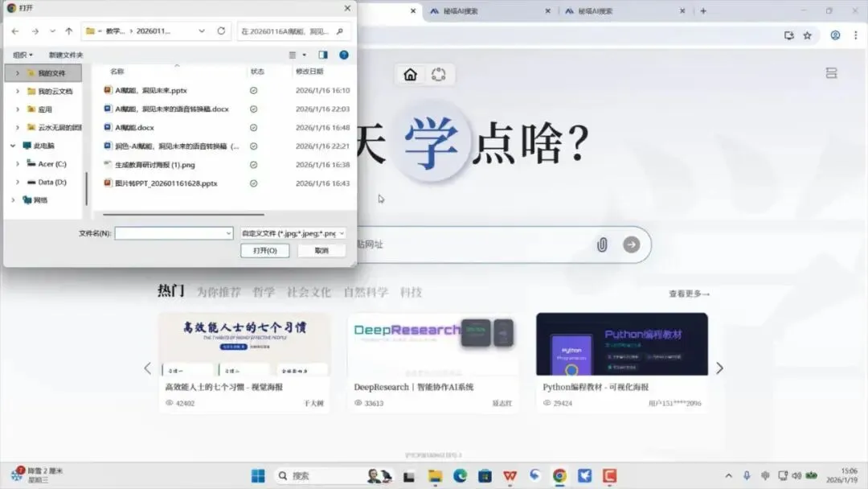Open the webpage sidebar panel icon at right
Viewport: 868px width, 489px height.
(831, 73)
